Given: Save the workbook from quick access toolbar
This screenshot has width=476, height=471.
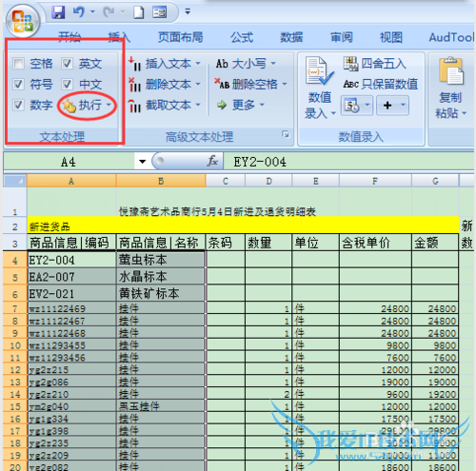Looking at the screenshot, I should [58, 12].
